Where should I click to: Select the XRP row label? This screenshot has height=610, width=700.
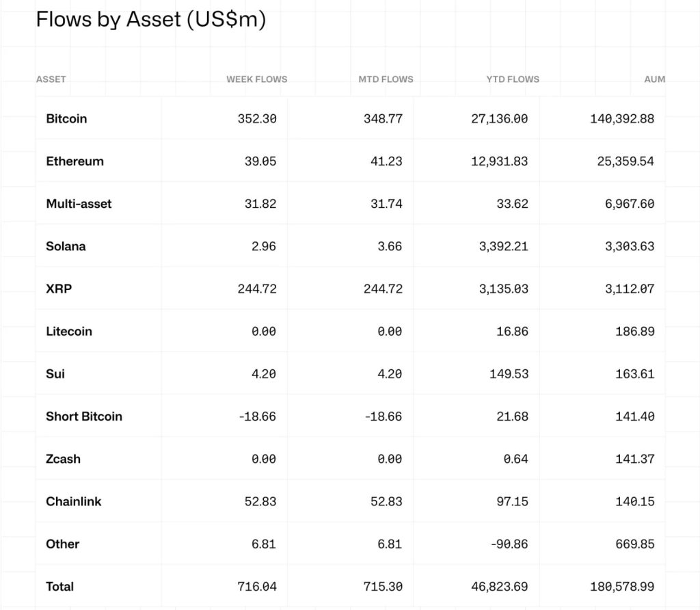(x=59, y=289)
